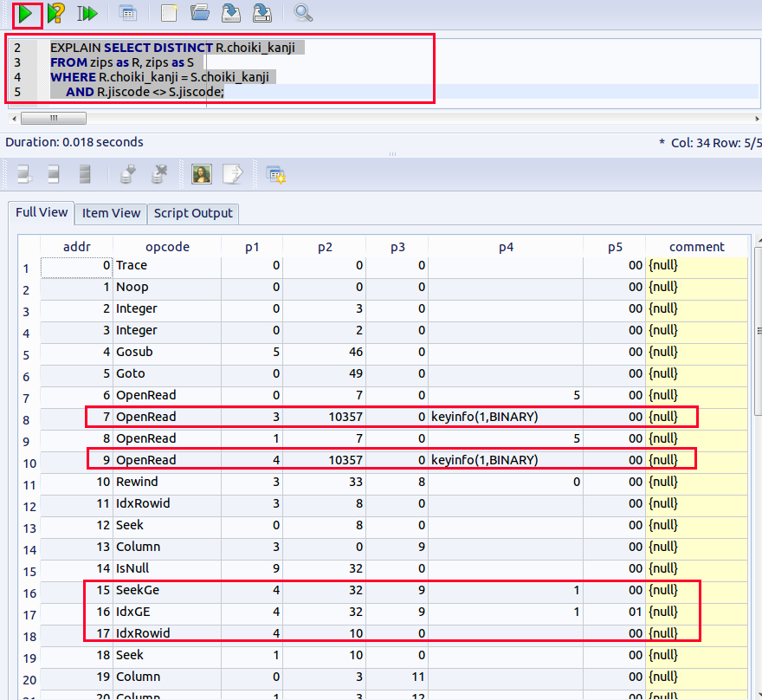The image size is (762, 700).
Task: Switch to Full View tab
Action: point(42,213)
